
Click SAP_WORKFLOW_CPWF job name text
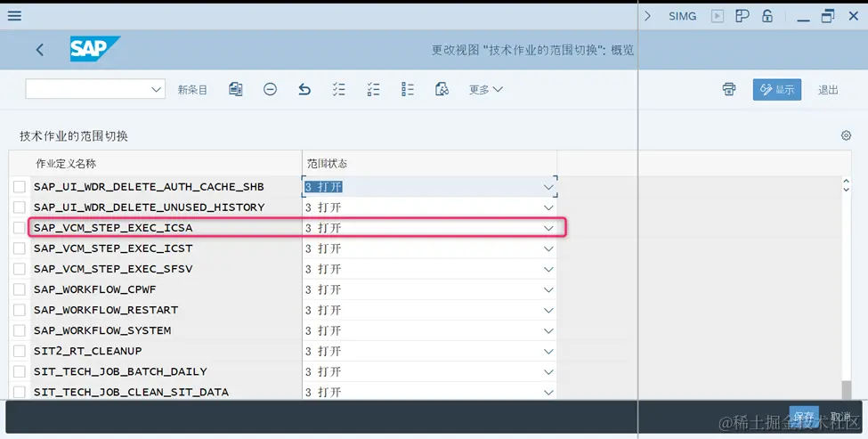point(94,289)
